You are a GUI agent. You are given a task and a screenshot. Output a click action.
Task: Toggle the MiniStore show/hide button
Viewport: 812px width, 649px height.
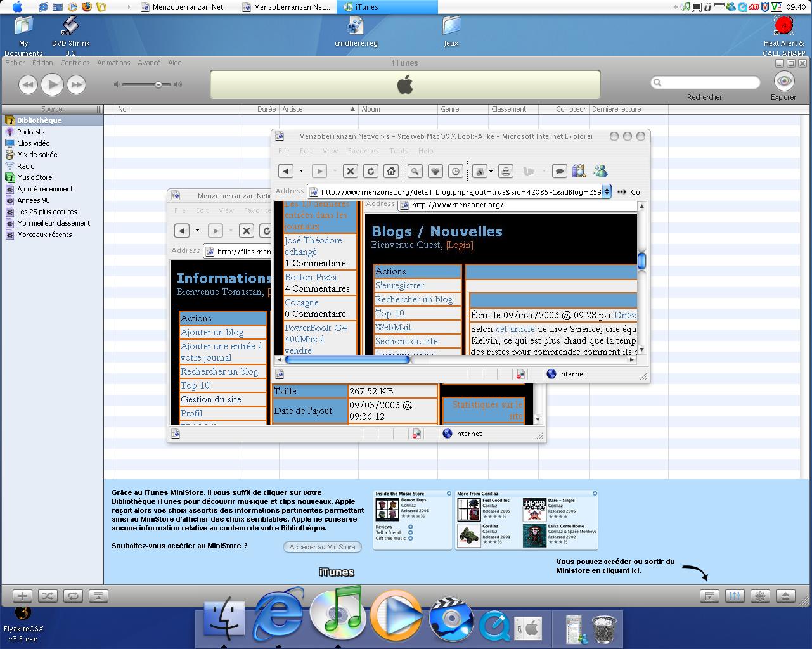[709, 596]
